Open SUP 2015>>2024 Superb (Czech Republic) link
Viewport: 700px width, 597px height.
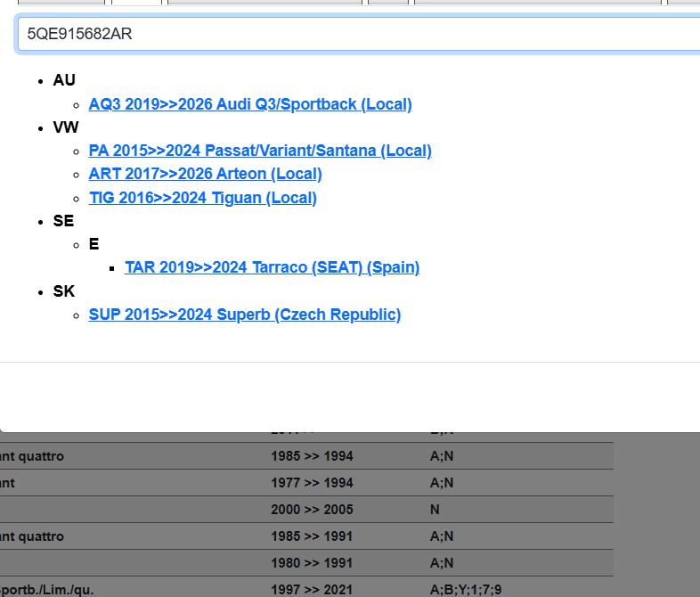tap(244, 315)
